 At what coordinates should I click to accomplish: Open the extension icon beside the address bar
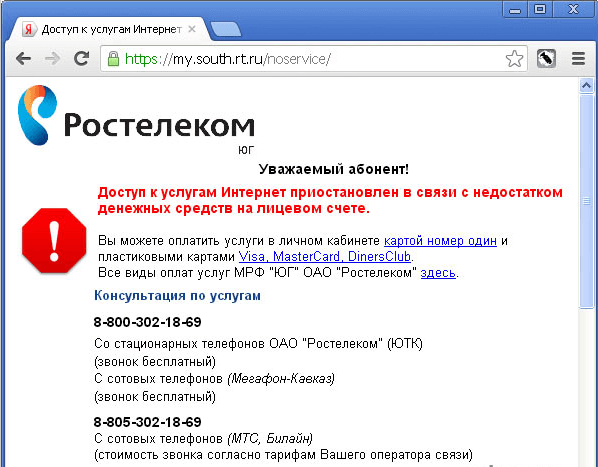pyautogui.click(x=546, y=59)
